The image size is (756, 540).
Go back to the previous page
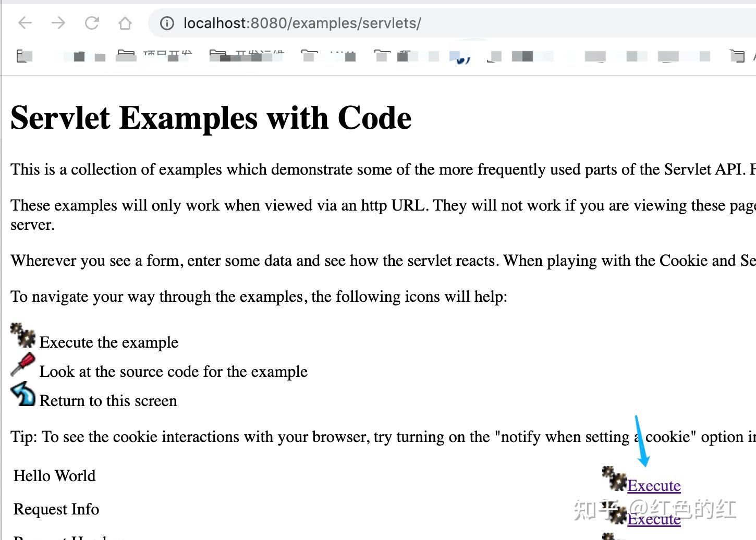pos(25,23)
